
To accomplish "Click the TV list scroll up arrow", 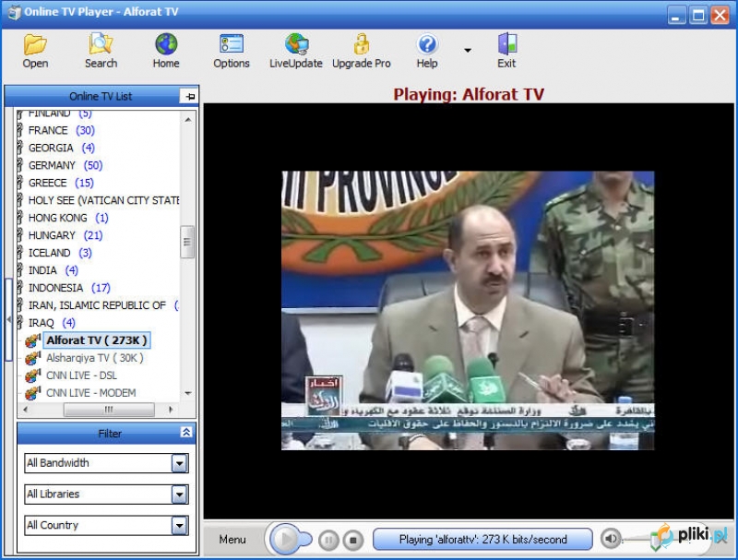I will 188,120.
